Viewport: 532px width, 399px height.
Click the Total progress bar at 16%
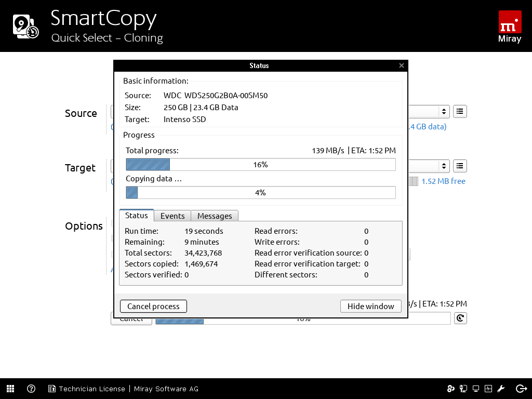[261, 165]
